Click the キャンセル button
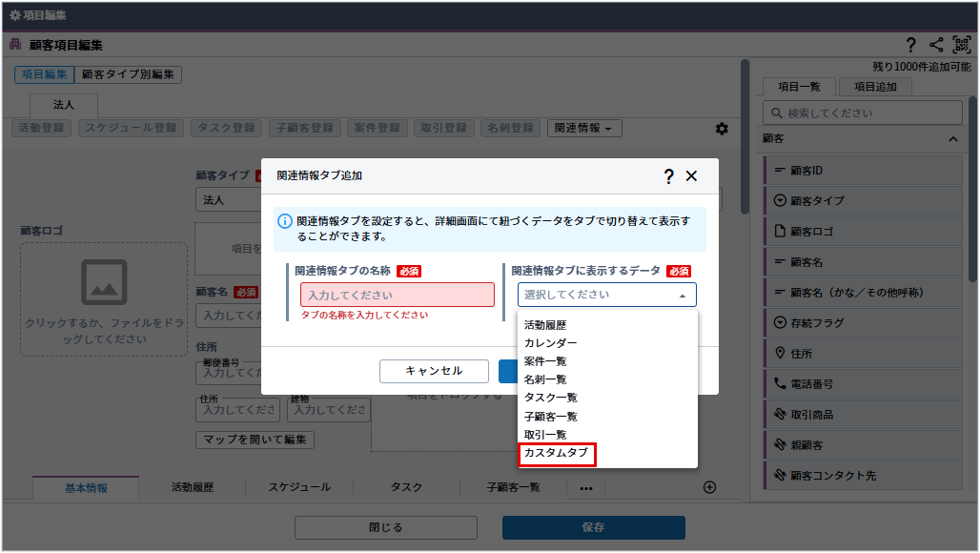Screen dimensions: 980x553 tap(434, 371)
